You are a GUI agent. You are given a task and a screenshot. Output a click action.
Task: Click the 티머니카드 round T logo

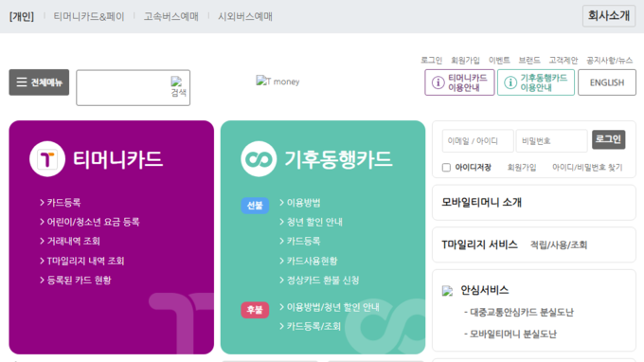coord(47,158)
